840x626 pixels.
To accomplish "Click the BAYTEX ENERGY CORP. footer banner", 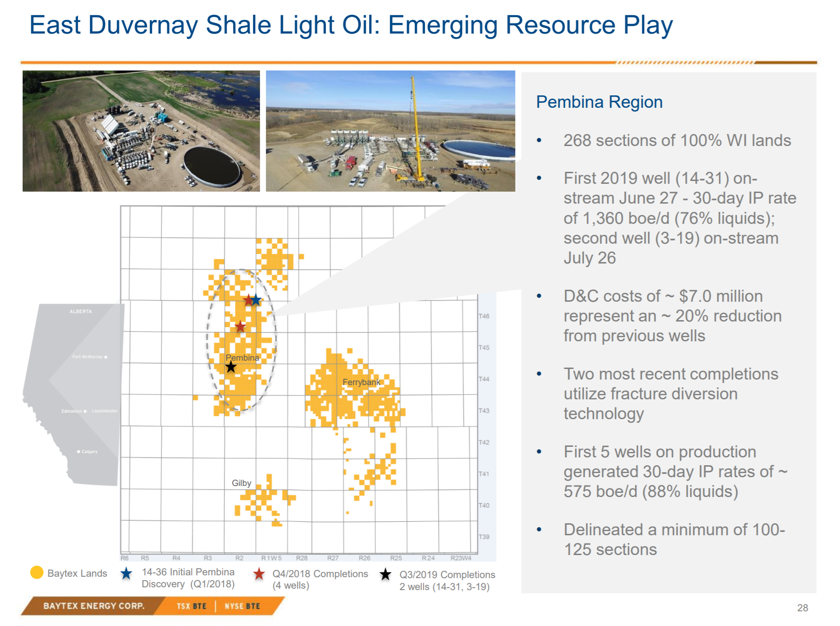I will click(x=94, y=606).
